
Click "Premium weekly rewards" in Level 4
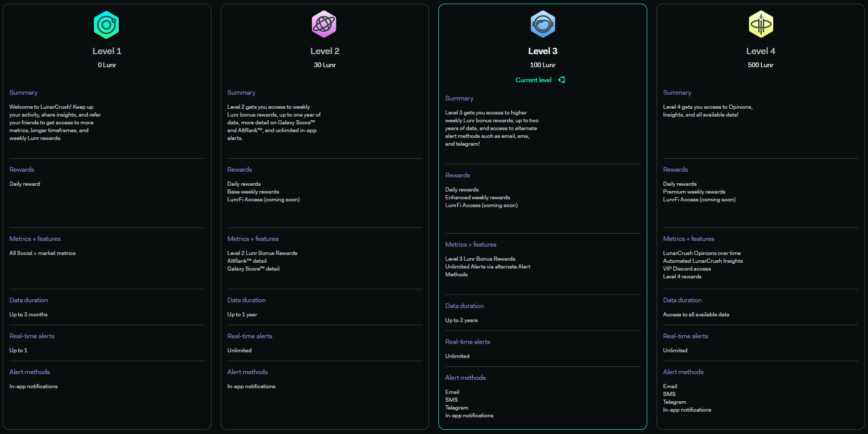click(694, 192)
